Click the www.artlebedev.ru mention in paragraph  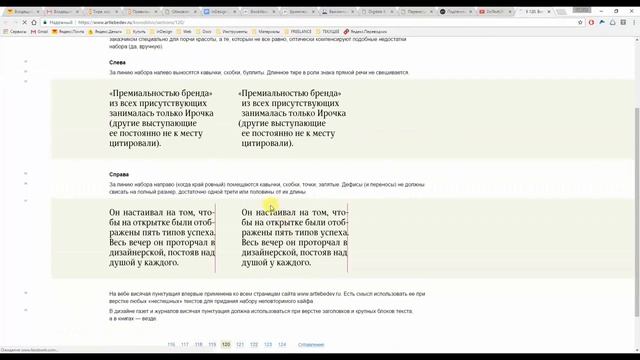(319, 293)
